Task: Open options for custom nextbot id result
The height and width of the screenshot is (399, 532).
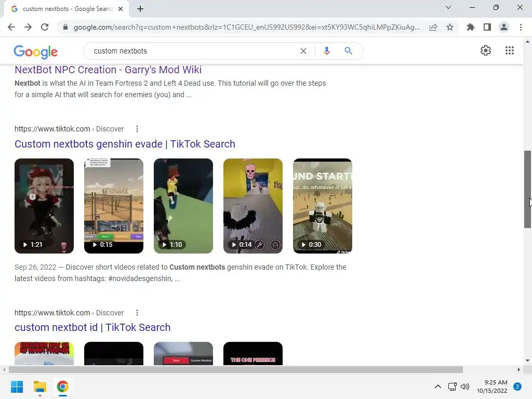Action: pos(137,313)
